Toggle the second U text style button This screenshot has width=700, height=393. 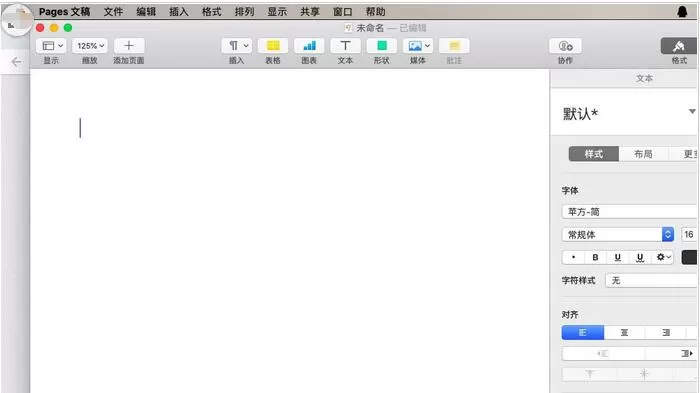pyautogui.click(x=640, y=257)
